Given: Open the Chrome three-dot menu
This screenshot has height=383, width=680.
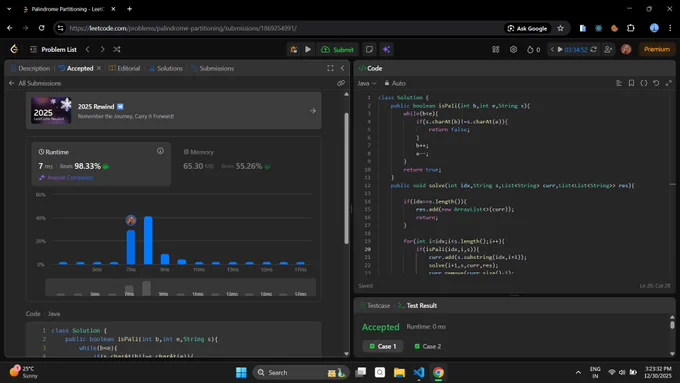Looking at the screenshot, I should 670,28.
